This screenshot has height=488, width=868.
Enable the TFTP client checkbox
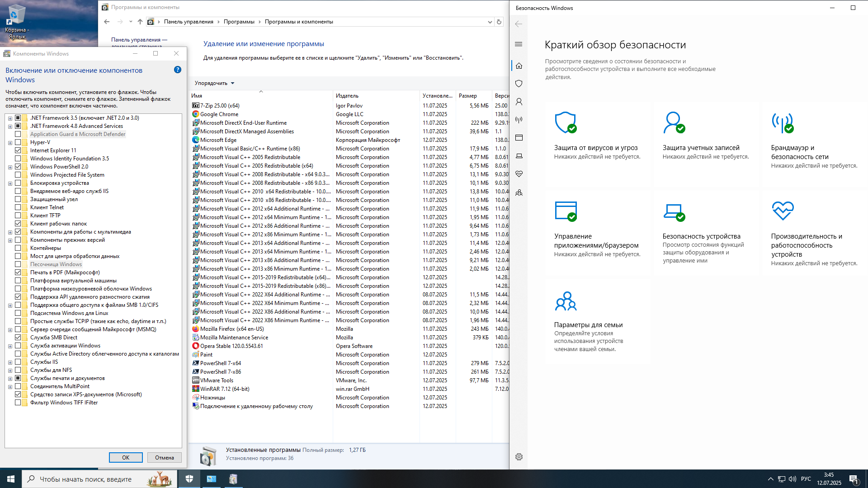pyautogui.click(x=18, y=216)
